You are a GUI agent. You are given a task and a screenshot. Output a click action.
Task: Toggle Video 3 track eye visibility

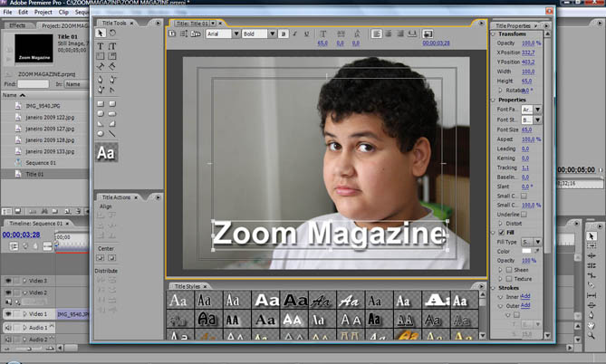click(8, 281)
